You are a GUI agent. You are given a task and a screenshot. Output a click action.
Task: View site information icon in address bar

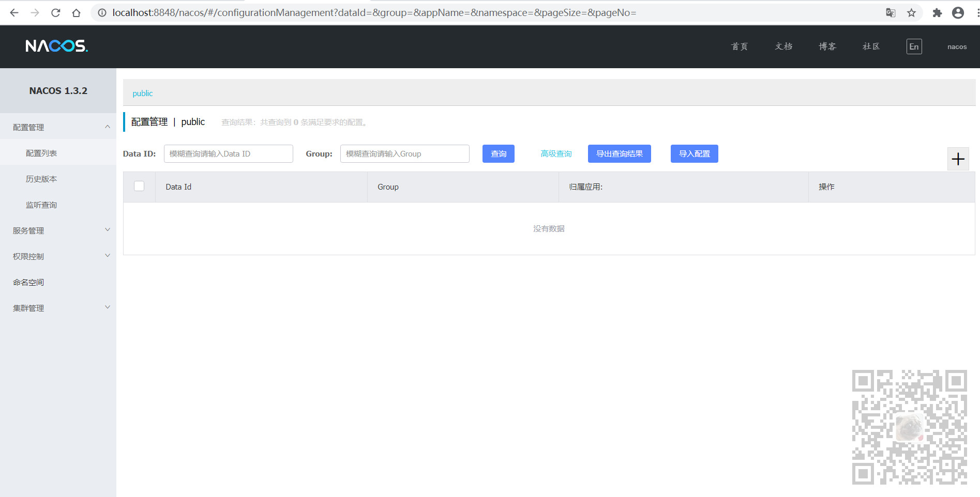coord(102,13)
